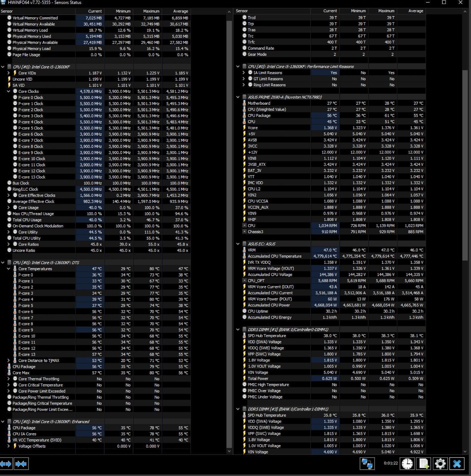Open sensor settings via the gear icon
This screenshot has height=476, width=471.
pos(440,464)
